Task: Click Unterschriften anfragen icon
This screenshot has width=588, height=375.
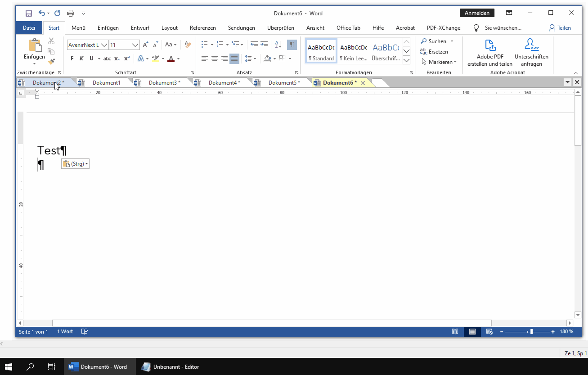Action: (x=531, y=52)
